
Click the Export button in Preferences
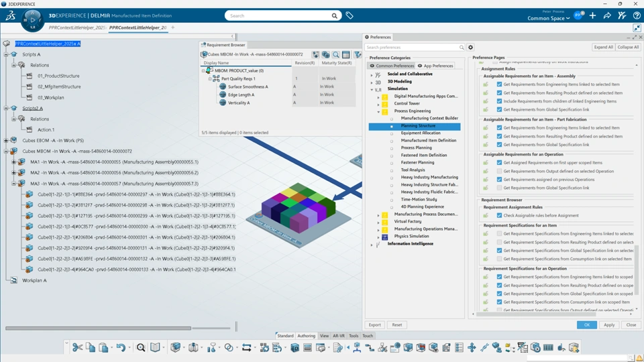(374, 324)
